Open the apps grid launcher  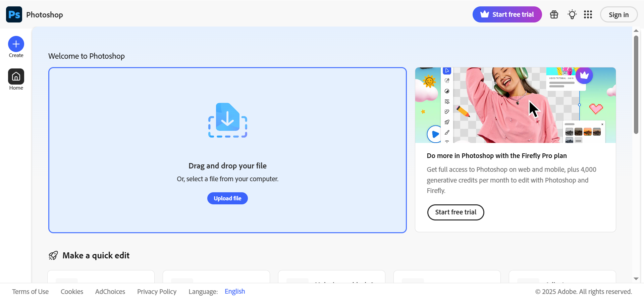point(588,14)
